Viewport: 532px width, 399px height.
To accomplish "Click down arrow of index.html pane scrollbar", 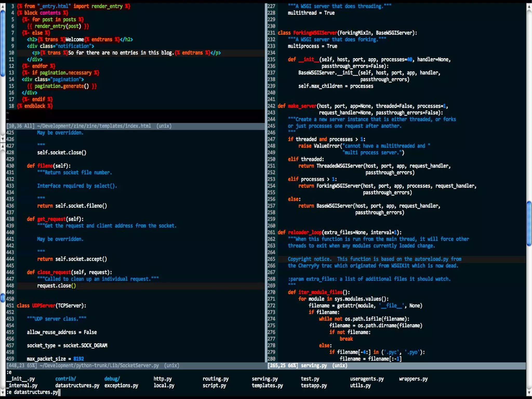I will pyautogui.click(x=3, y=139).
